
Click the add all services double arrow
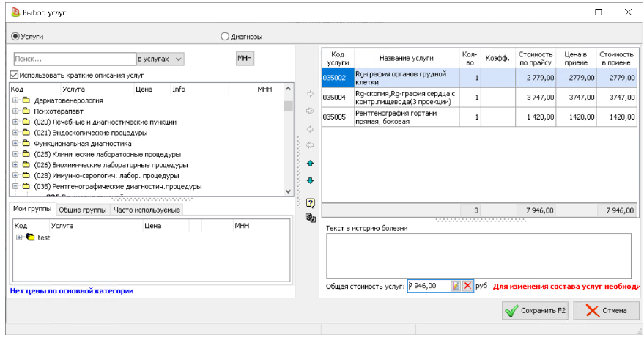click(x=310, y=111)
